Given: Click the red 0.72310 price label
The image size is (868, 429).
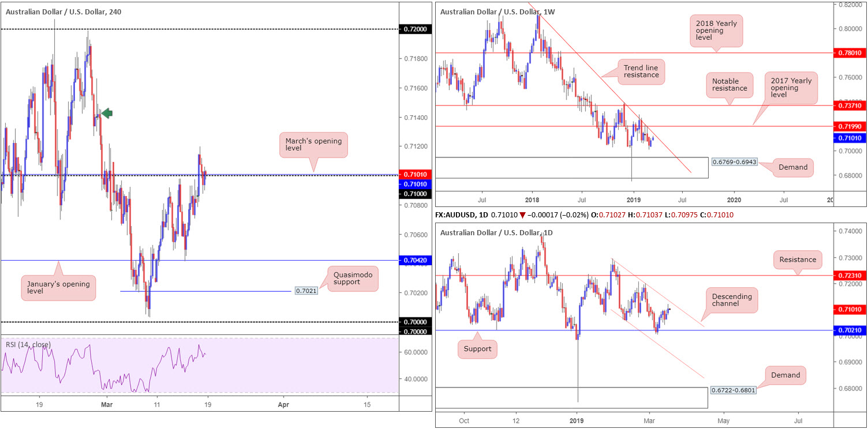Looking at the screenshot, I should (850, 276).
